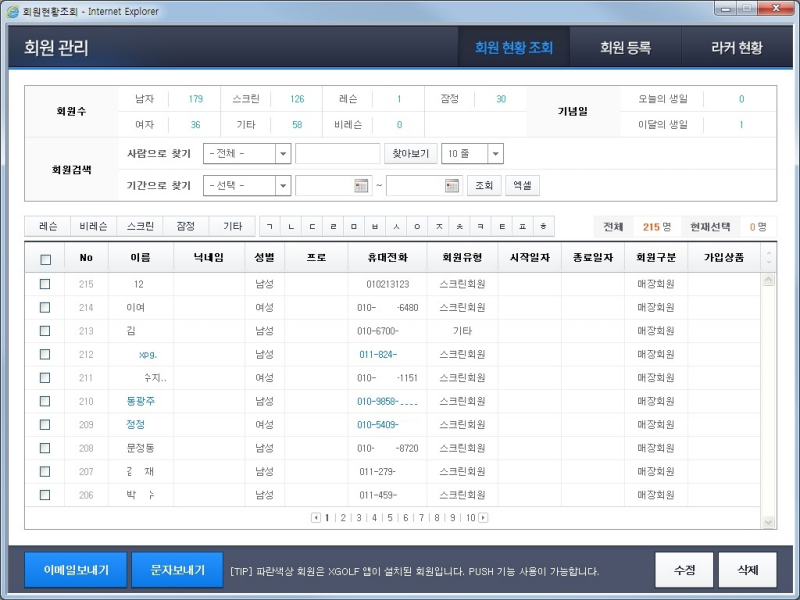This screenshot has width=800, height=600.
Task: Filter members by the ㄱ consonant
Action: click(270, 226)
